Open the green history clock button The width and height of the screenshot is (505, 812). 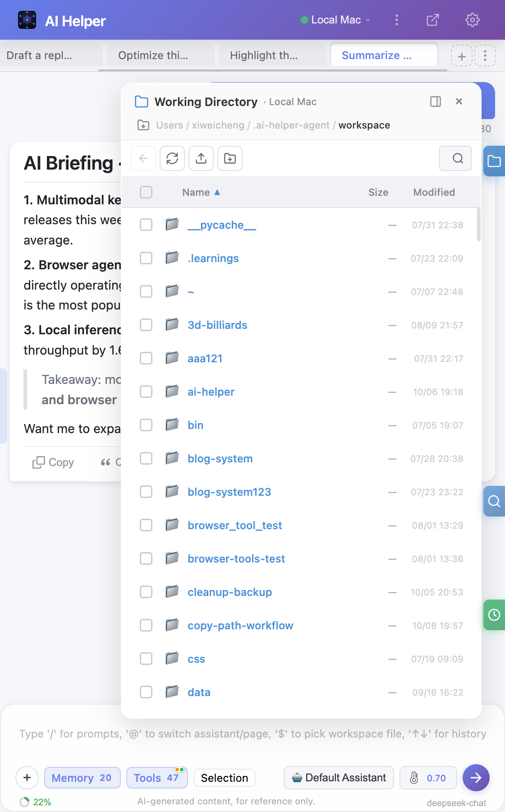click(x=494, y=615)
